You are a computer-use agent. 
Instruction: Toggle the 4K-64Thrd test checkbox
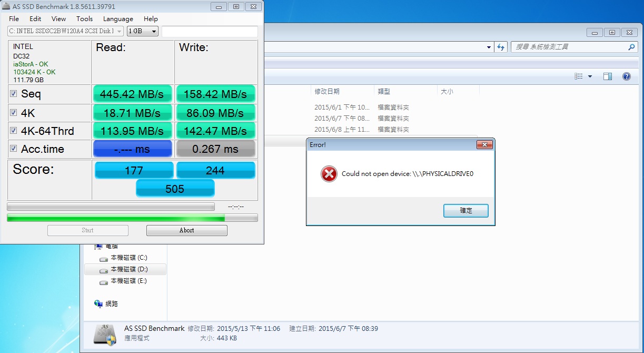[14, 131]
